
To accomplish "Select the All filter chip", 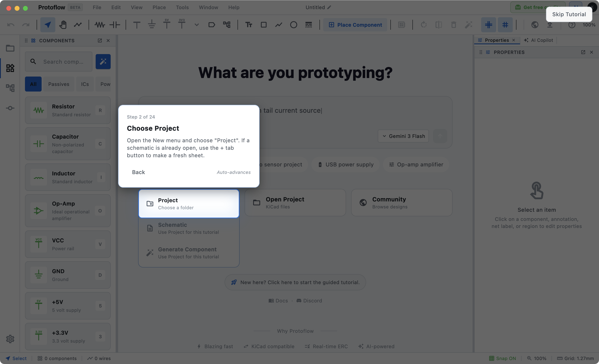I will 33,84.
